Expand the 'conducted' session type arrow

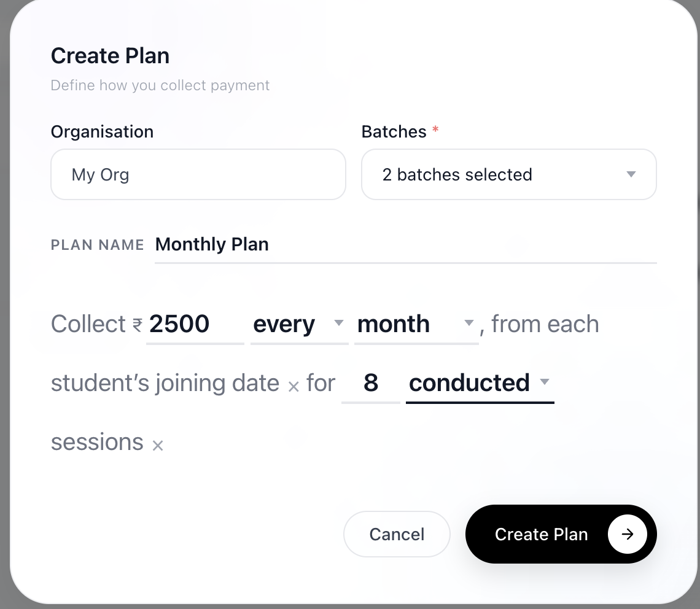(544, 381)
